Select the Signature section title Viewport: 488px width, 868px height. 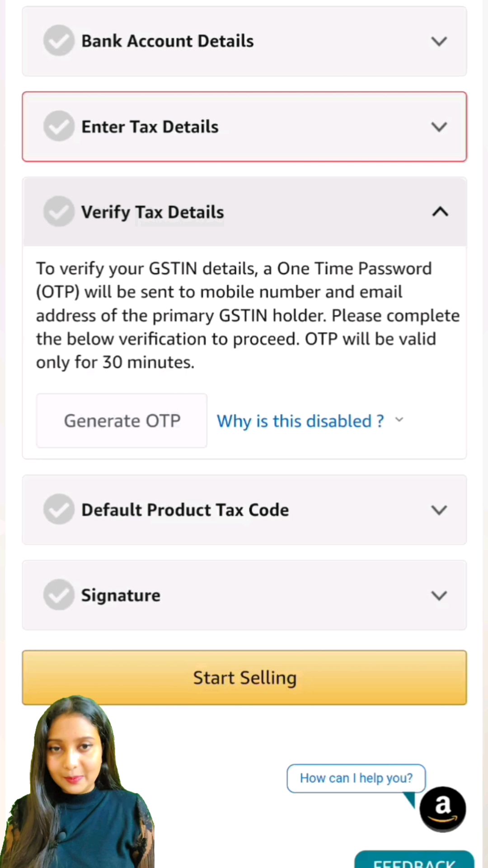[x=121, y=595]
